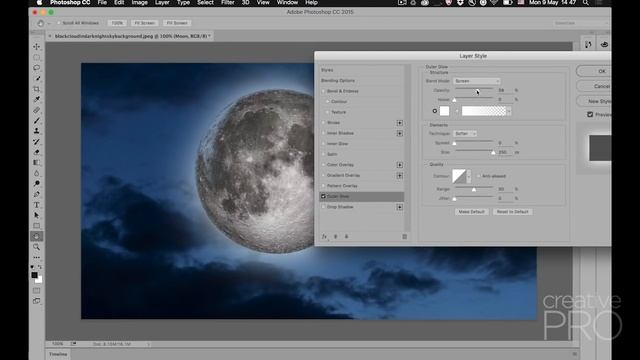Select the Zoom tool
Screen dimensions: 640x360
tap(37, 247)
